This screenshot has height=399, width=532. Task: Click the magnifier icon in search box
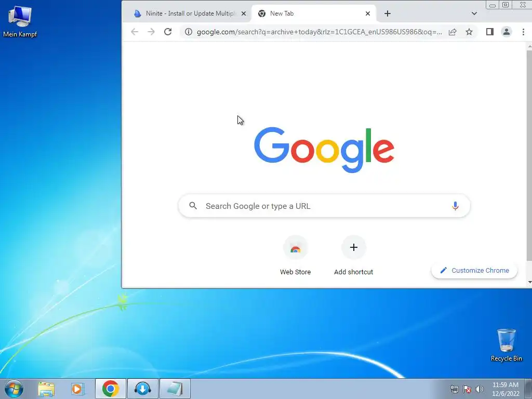point(193,206)
